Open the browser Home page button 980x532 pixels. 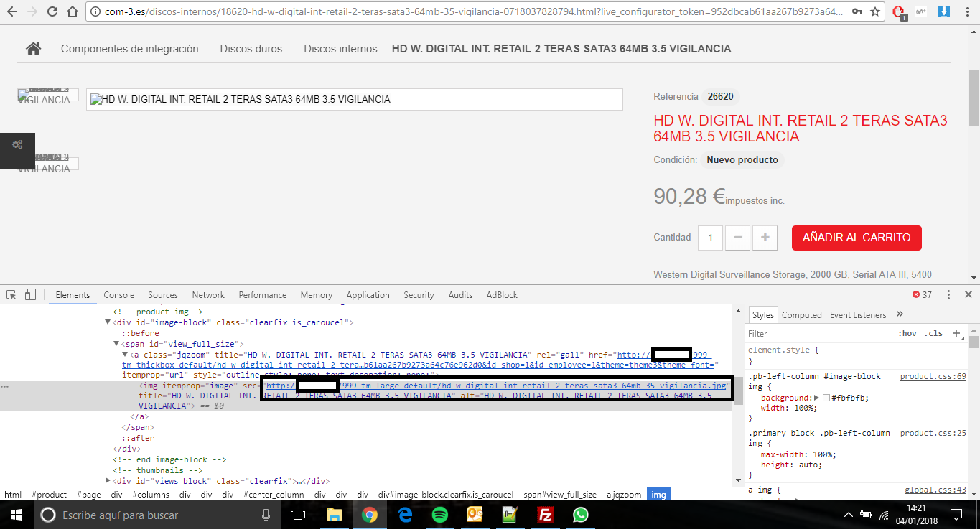[x=71, y=11]
